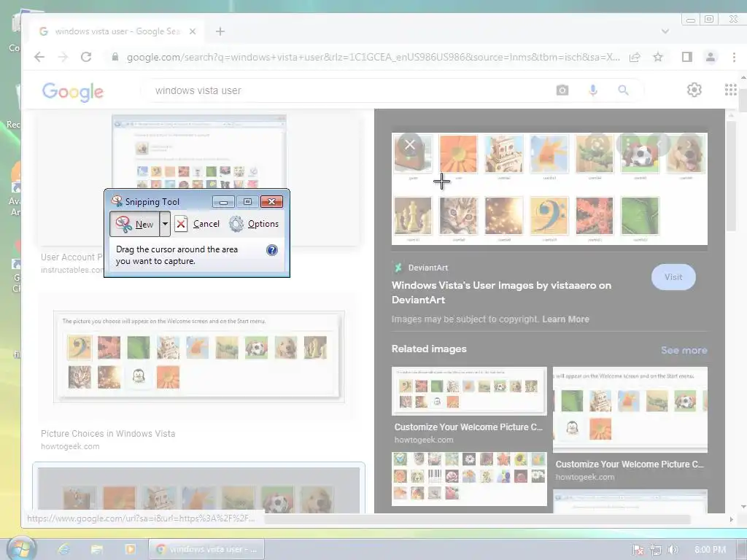Click the address bar URL
The image size is (747, 560).
click(x=373, y=57)
